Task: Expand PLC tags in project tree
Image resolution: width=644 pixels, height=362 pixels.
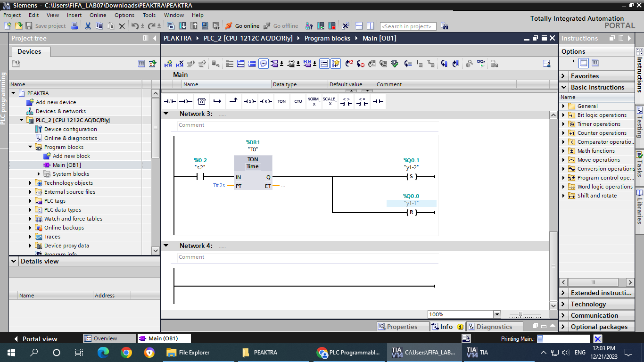Action: (x=31, y=201)
